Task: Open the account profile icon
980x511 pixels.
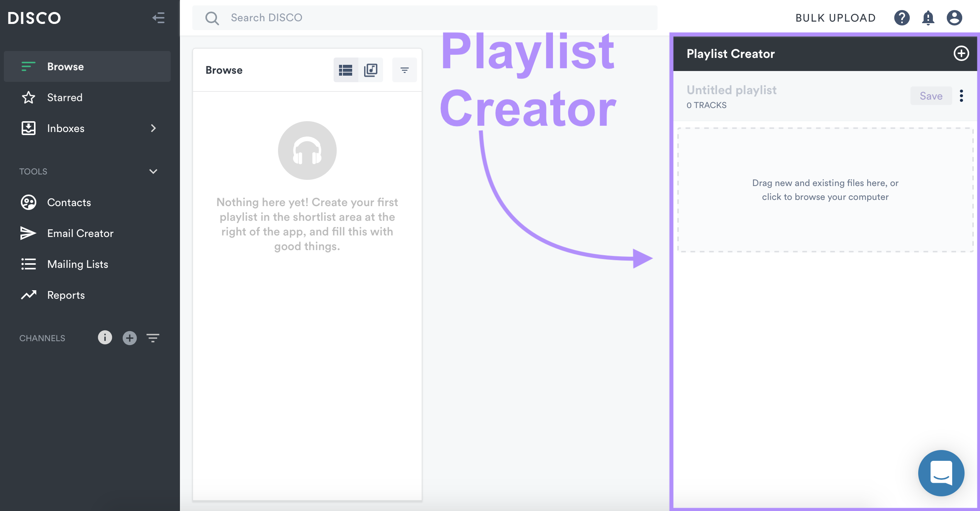Action: point(954,18)
